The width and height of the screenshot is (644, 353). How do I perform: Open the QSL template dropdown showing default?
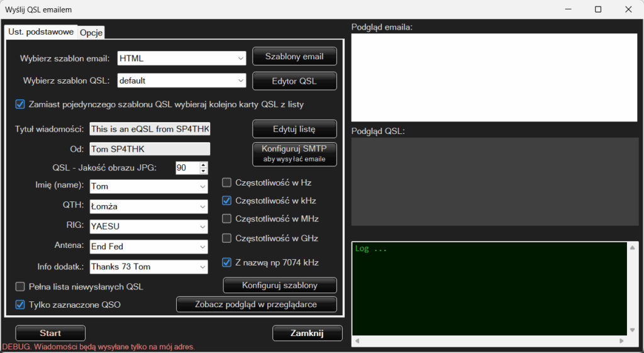point(182,81)
